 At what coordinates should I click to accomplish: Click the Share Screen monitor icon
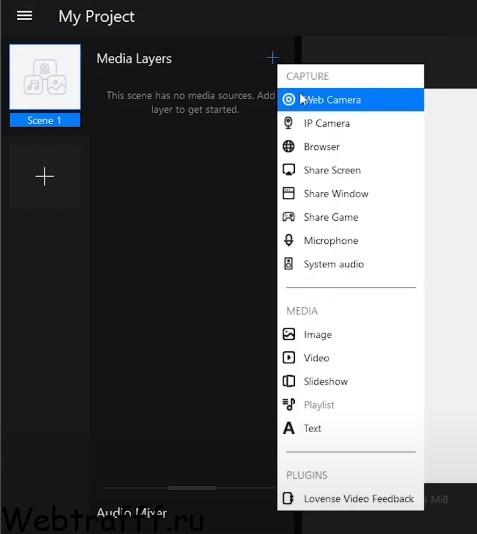pyautogui.click(x=289, y=170)
